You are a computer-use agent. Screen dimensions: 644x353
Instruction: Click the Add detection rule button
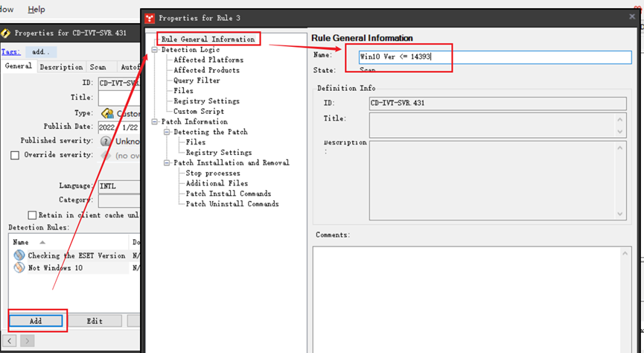click(x=37, y=321)
